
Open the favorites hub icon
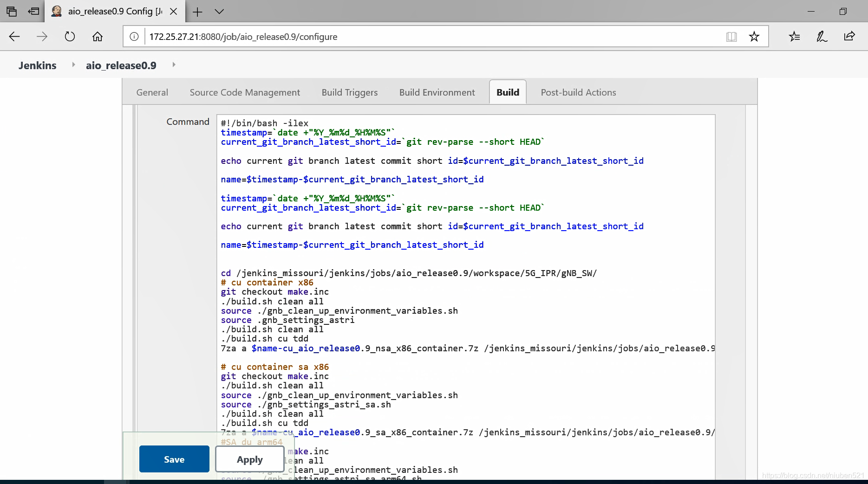coord(795,37)
